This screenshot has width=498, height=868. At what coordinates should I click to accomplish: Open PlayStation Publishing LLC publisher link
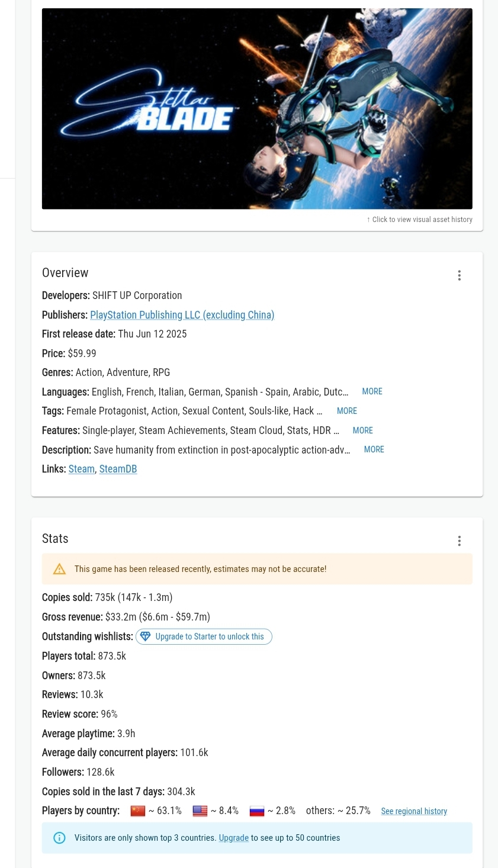182,315
